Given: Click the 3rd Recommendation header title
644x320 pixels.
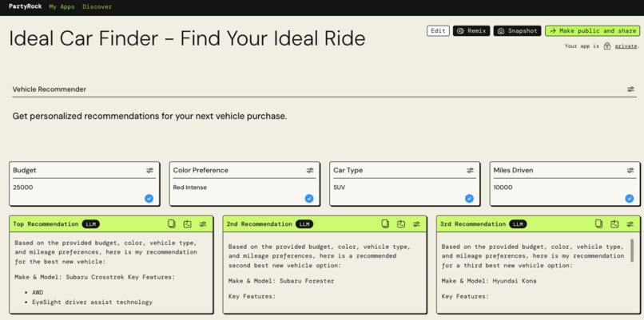Looking at the screenshot, I should [473, 224].
